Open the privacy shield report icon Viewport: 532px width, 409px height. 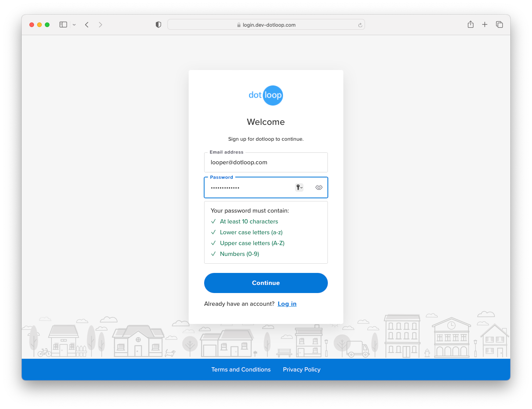pyautogui.click(x=158, y=25)
